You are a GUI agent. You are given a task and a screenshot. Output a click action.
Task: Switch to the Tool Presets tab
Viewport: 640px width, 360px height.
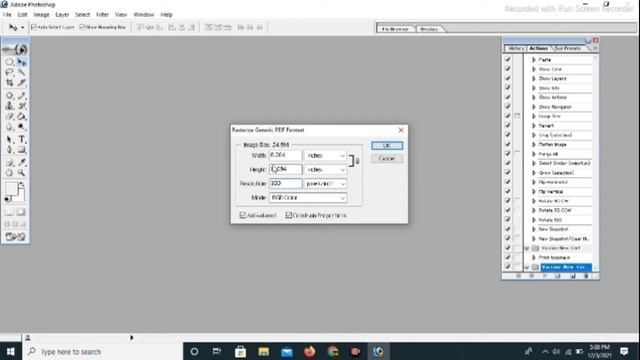pyautogui.click(x=568, y=48)
